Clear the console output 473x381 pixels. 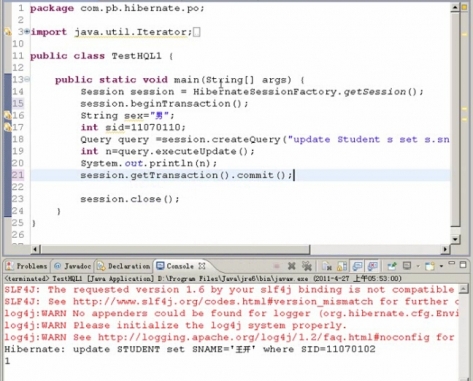[x=327, y=266]
